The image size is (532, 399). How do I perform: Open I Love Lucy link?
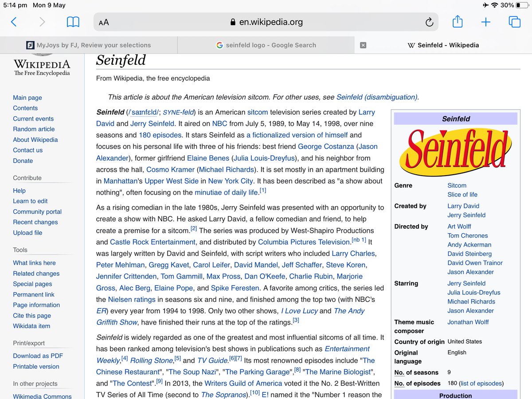pos(299,311)
